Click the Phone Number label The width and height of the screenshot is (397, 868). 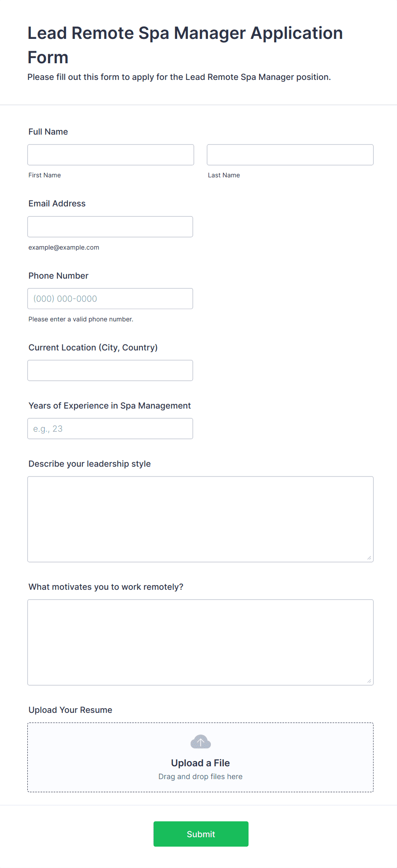point(58,276)
